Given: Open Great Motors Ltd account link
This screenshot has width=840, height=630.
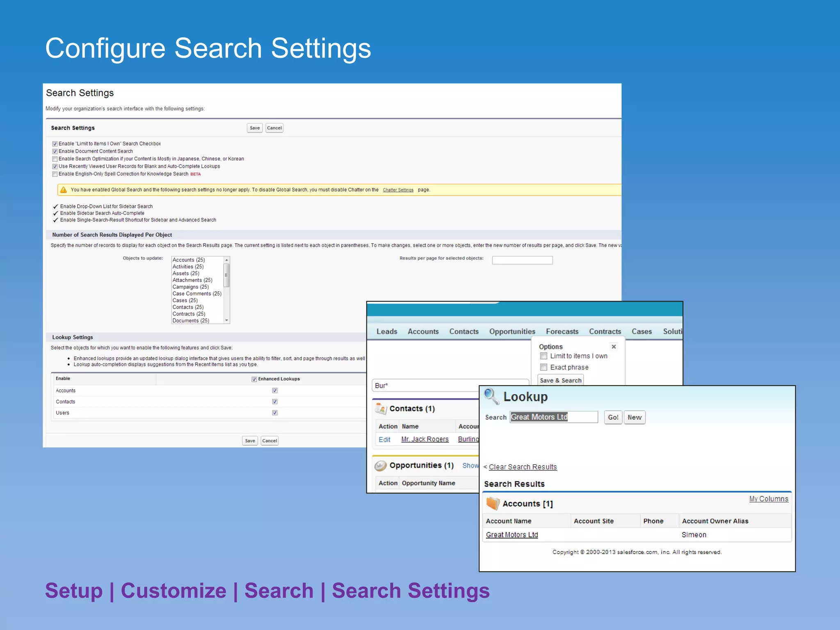Looking at the screenshot, I should tap(512, 535).
